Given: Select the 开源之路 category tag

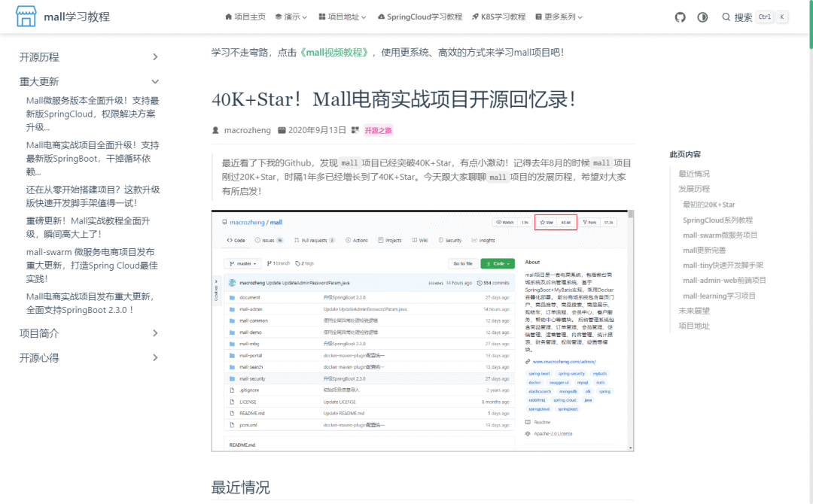Looking at the screenshot, I should click(x=378, y=131).
